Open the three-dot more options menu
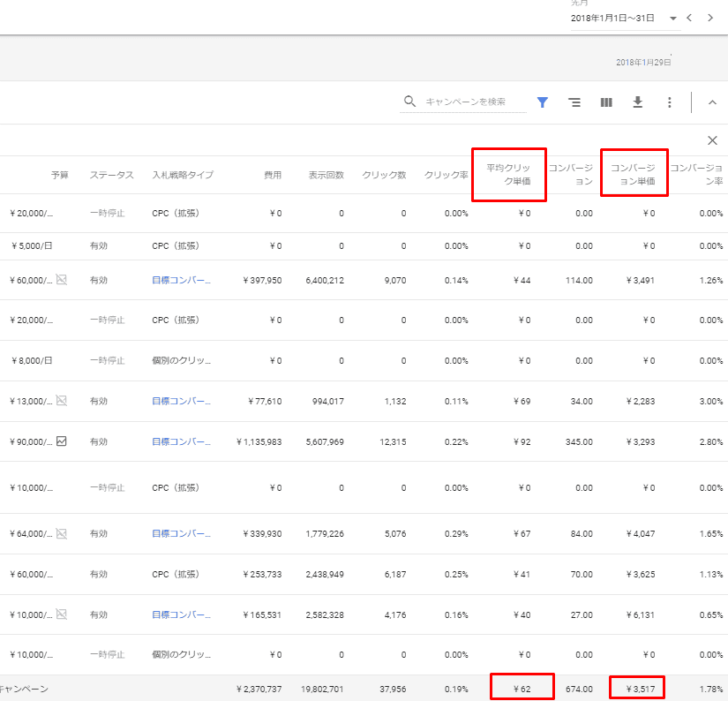Screen dimensions: 728x701 pyautogui.click(x=670, y=102)
